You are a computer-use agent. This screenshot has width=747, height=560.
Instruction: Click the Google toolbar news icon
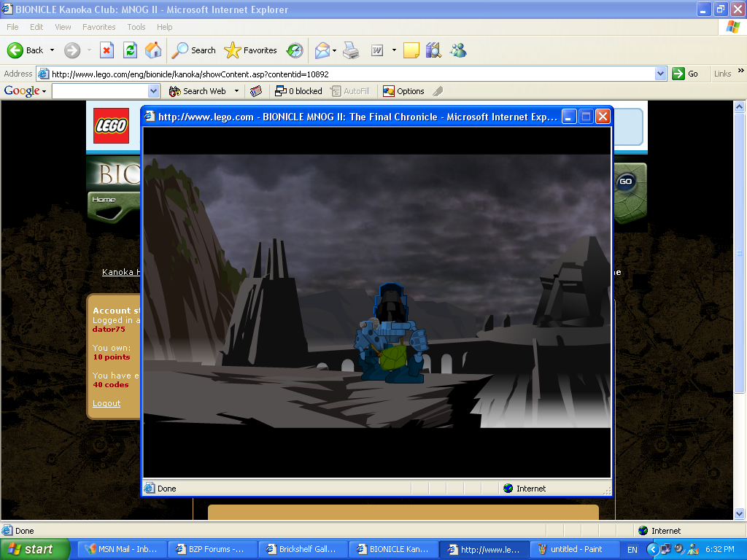(256, 91)
